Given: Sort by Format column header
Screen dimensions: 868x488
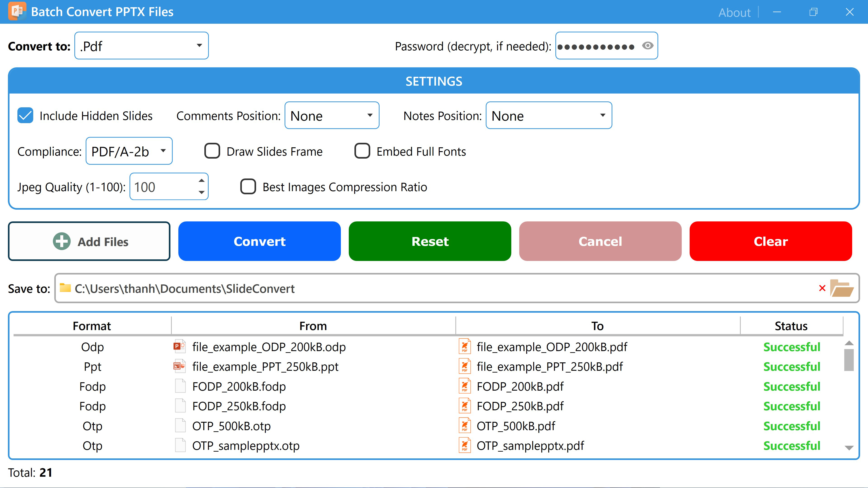Looking at the screenshot, I should [x=92, y=326].
